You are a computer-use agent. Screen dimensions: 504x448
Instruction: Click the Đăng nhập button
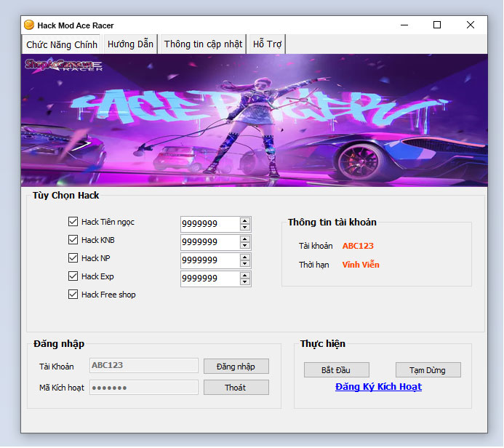pos(236,367)
